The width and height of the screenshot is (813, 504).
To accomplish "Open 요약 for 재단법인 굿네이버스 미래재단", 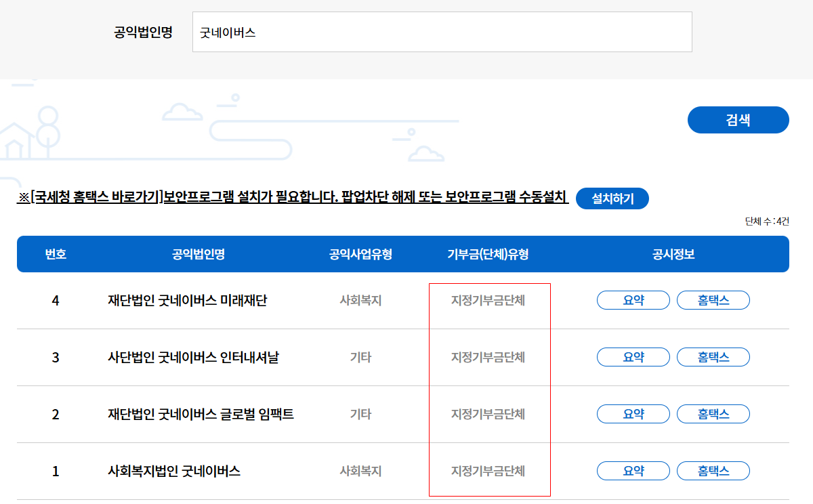I will click(x=633, y=300).
